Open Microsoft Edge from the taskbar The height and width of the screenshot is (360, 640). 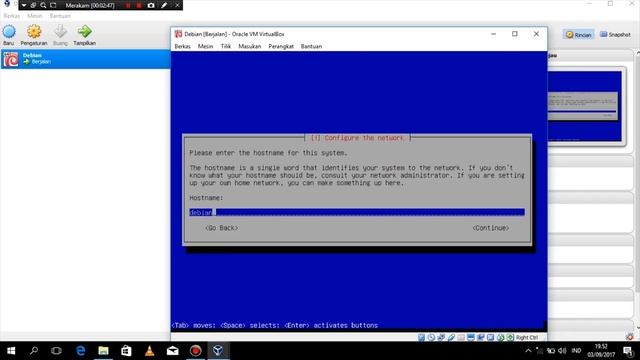[80, 351]
